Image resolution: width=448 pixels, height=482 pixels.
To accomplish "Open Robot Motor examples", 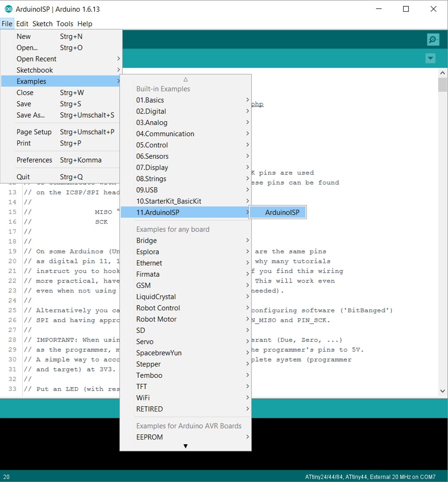I will coord(185,319).
